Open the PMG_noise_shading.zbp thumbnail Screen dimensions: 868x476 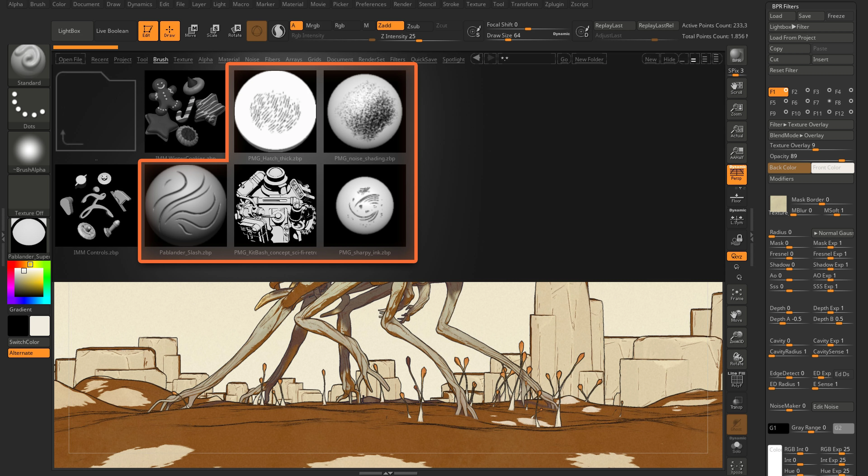point(365,111)
